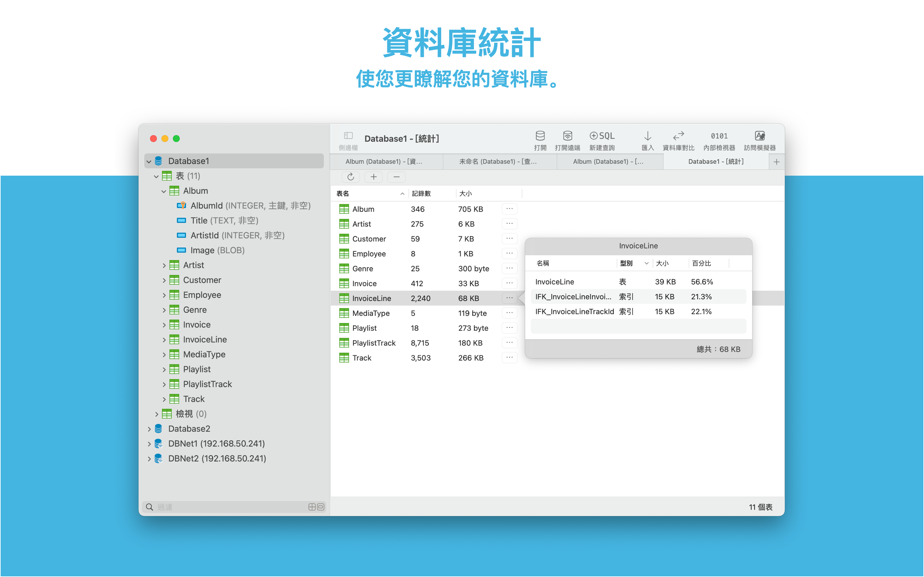Click the refresh statistics button

pos(350,177)
